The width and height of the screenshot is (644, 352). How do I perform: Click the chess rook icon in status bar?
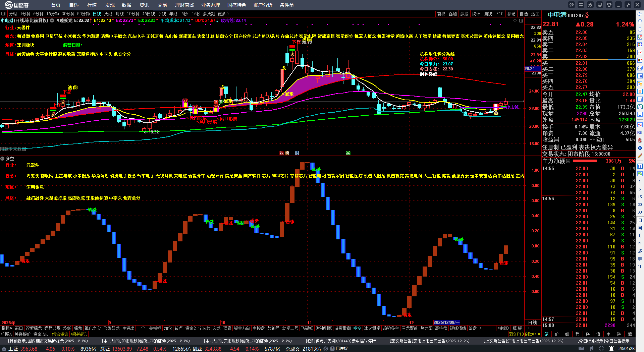pos(611,349)
